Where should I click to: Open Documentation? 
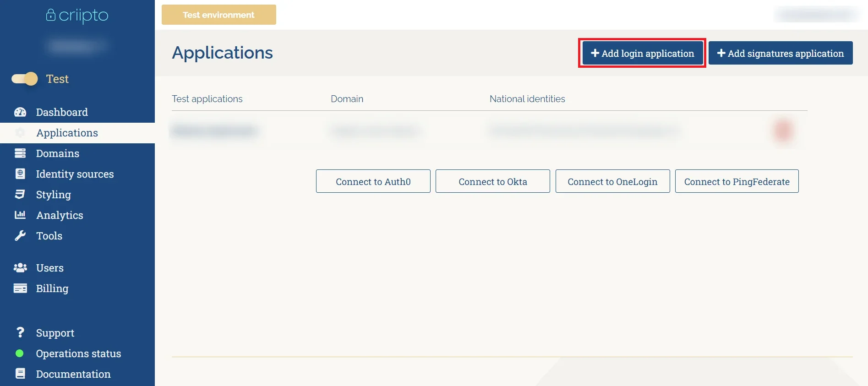pyautogui.click(x=73, y=374)
